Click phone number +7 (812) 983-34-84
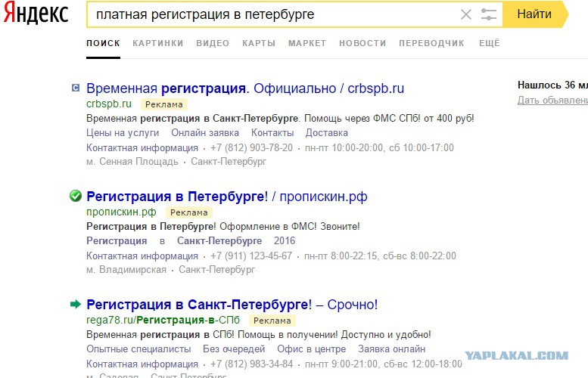 pyautogui.click(x=252, y=364)
